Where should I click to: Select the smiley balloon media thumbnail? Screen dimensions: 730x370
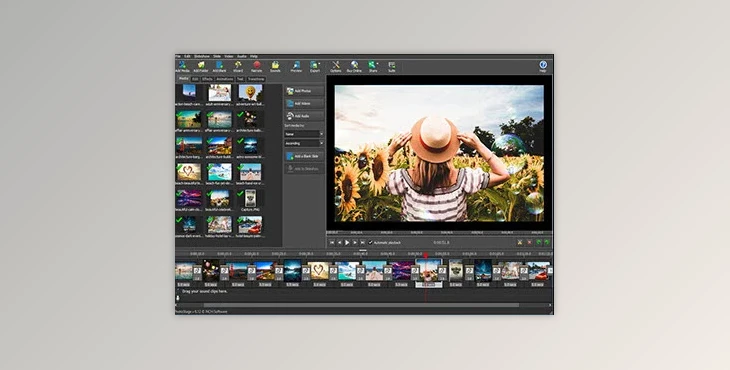point(250,93)
